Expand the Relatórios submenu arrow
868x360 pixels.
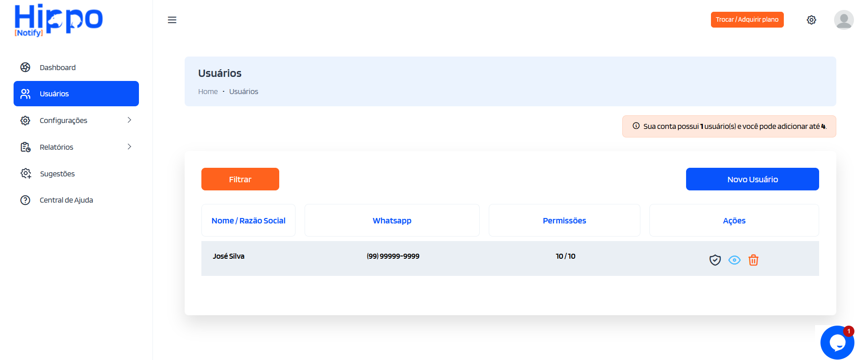(x=129, y=147)
